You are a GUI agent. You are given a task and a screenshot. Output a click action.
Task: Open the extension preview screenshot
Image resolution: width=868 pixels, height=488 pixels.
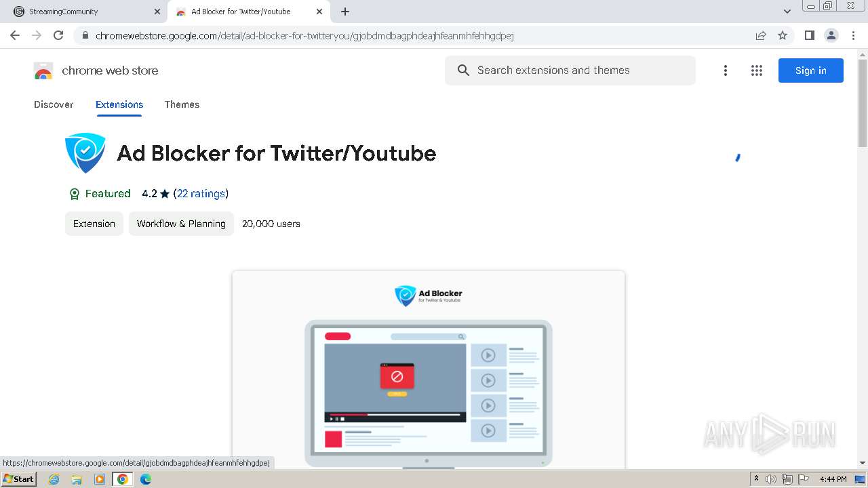click(429, 370)
